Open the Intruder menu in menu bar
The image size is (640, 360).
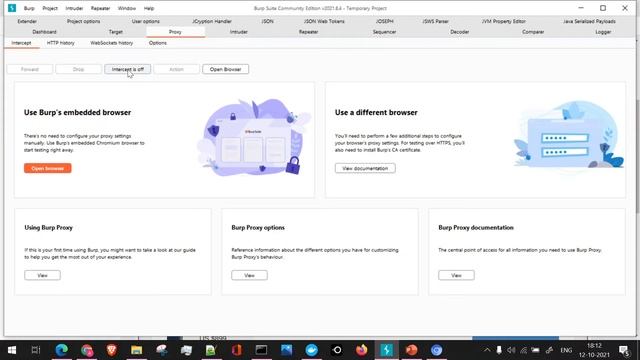74,8
